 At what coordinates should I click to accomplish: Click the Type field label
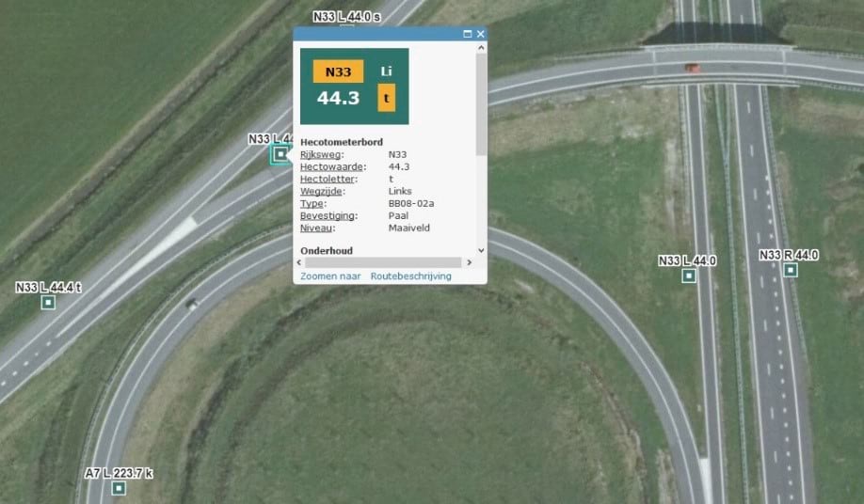pos(312,203)
